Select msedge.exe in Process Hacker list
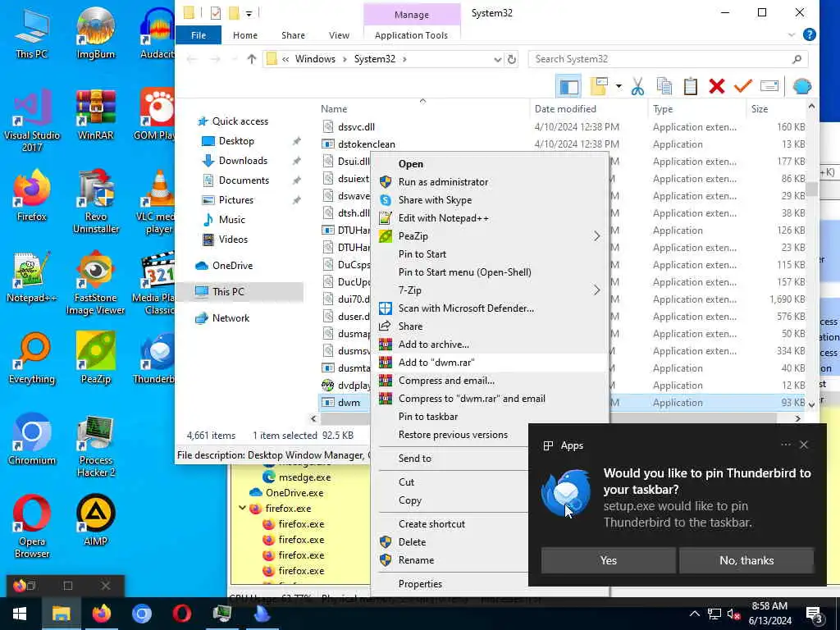The width and height of the screenshot is (840, 630). [x=304, y=477]
